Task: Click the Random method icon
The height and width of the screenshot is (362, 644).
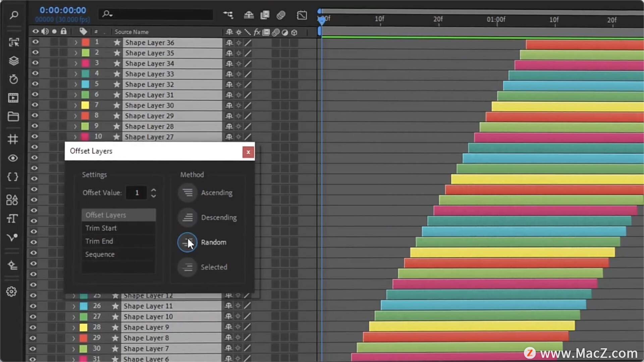Action: 187,242
